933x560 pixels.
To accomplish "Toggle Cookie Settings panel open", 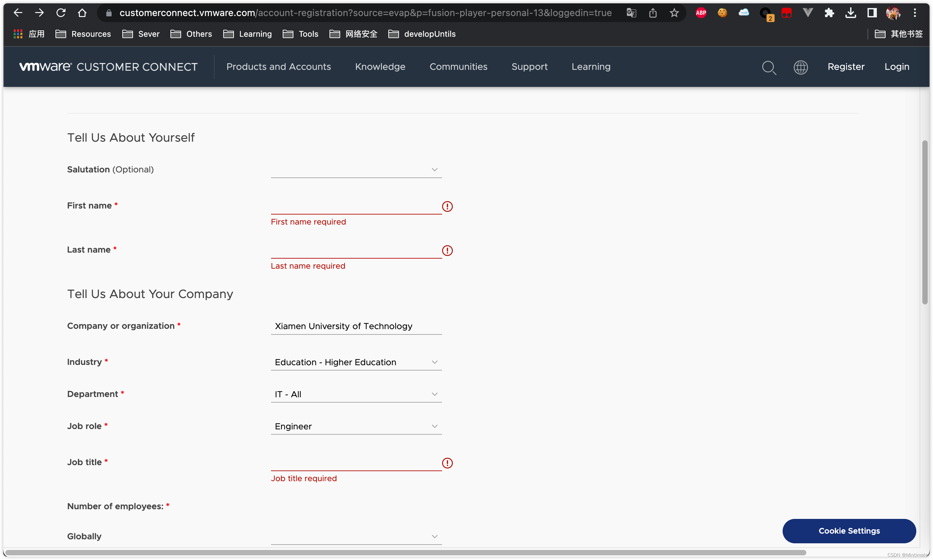I will tap(849, 531).
